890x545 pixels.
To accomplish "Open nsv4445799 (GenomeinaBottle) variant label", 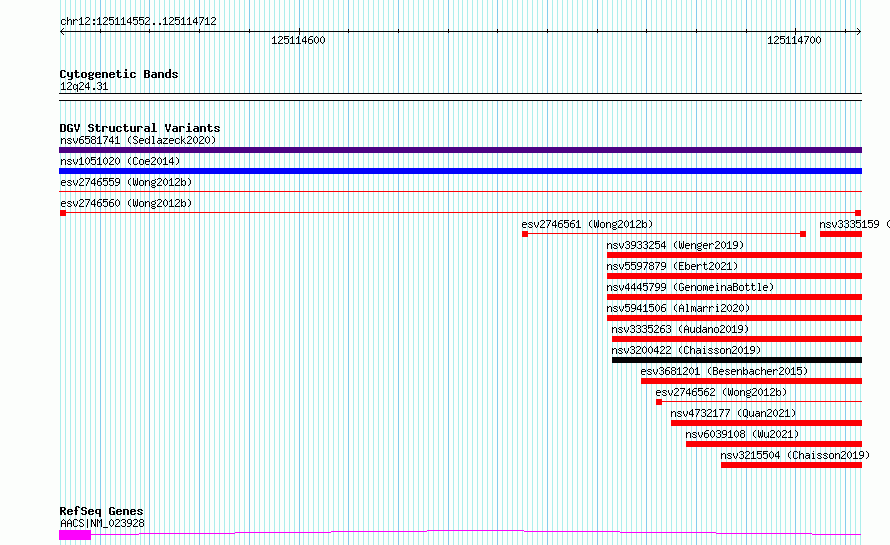I will pyautogui.click(x=690, y=287).
